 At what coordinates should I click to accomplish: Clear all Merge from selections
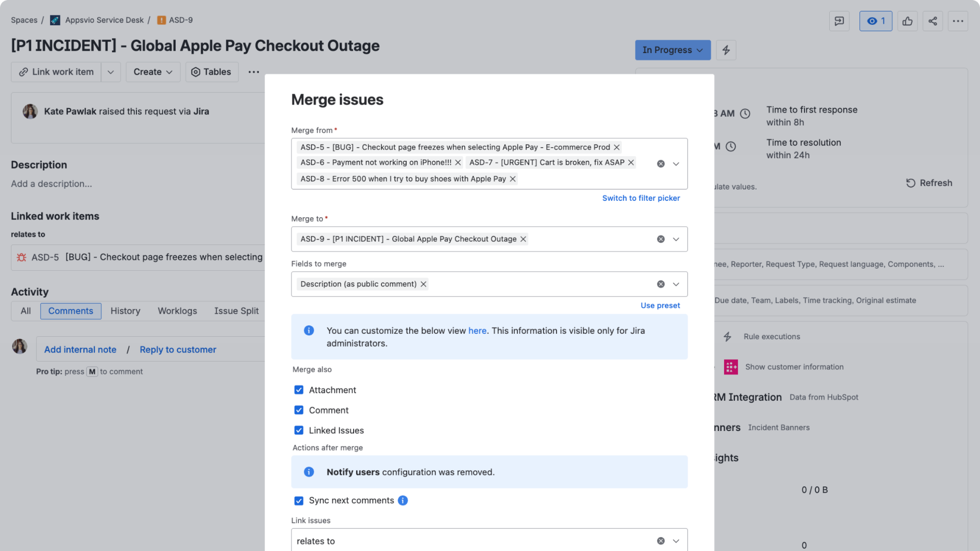[x=661, y=164]
